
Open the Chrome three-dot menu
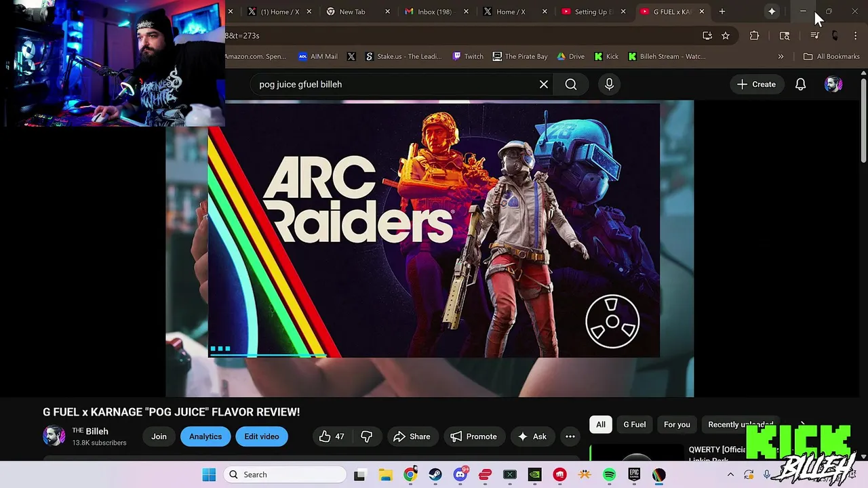[x=855, y=36]
